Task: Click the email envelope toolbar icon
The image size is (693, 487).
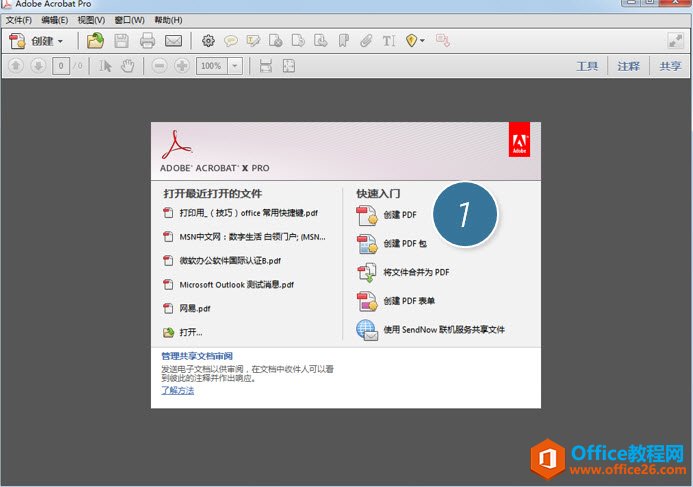Action: 173,41
